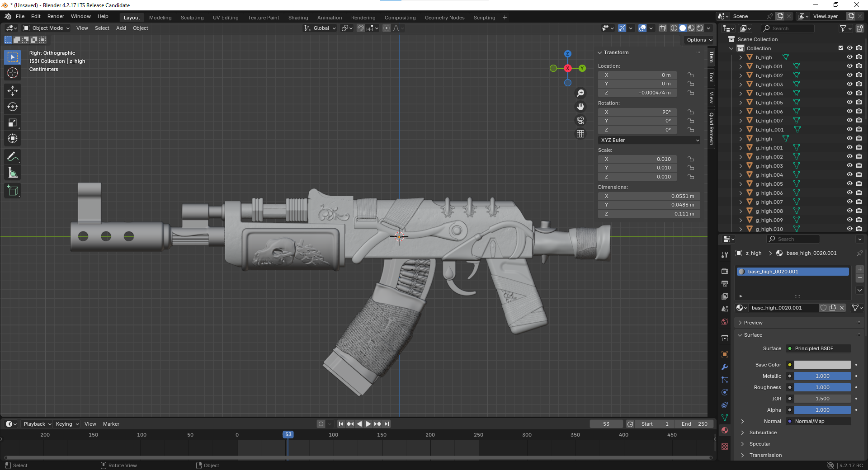Viewport: 868px width, 470px height.
Task: Click the Metallic slider
Action: point(822,376)
